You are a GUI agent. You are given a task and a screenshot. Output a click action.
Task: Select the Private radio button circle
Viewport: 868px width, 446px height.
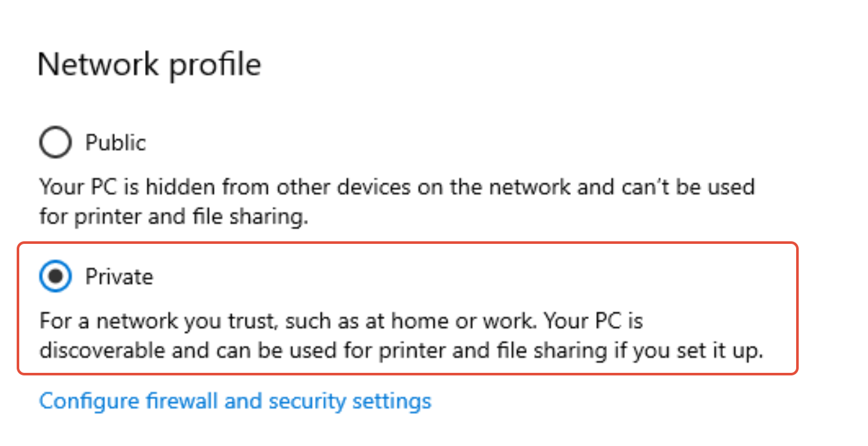55,277
